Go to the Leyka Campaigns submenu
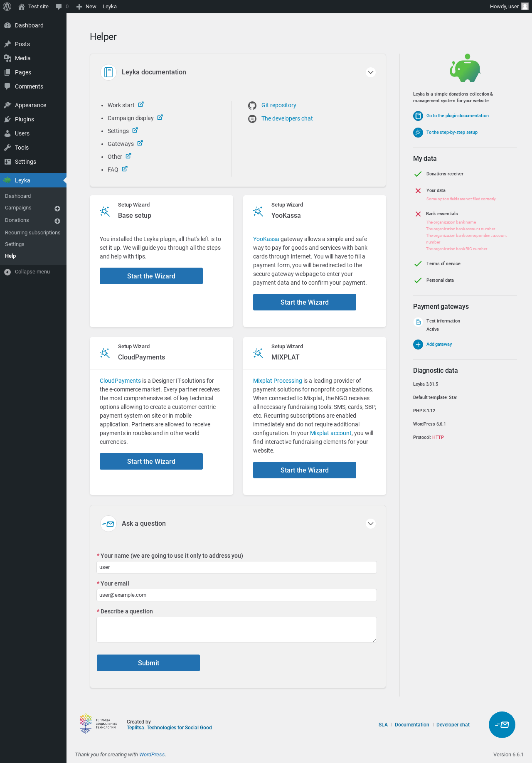Screen dimensions: 532x763 point(18,208)
